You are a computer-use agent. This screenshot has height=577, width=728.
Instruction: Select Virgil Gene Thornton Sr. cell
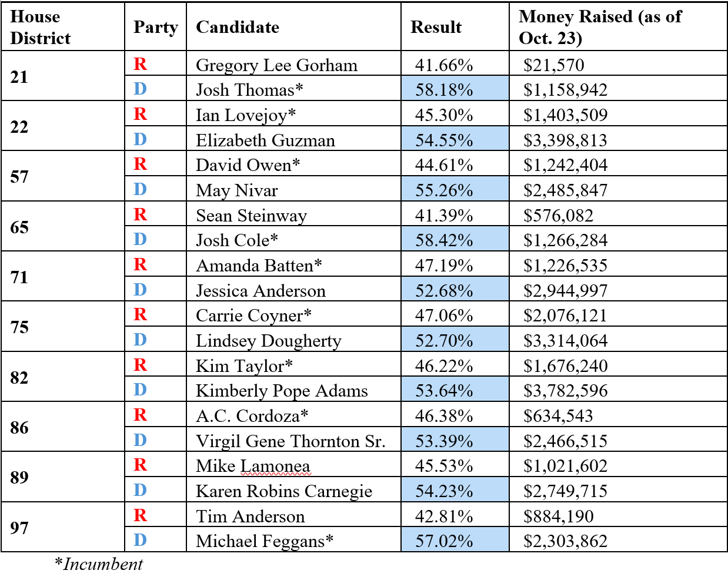290,441
